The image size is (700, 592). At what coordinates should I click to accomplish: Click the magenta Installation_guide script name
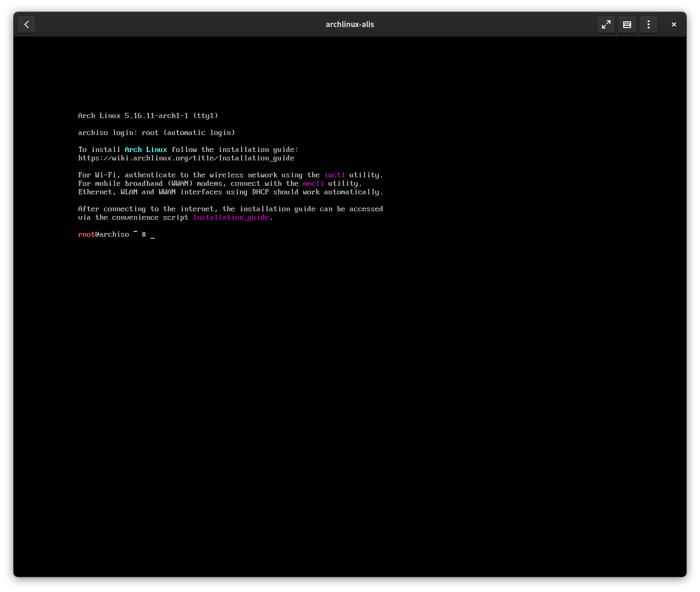231,218
